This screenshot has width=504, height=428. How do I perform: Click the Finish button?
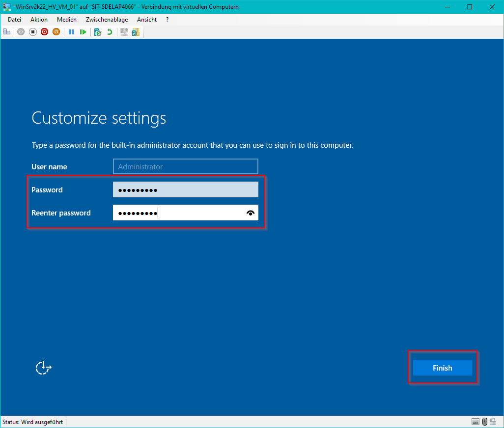pyautogui.click(x=442, y=368)
